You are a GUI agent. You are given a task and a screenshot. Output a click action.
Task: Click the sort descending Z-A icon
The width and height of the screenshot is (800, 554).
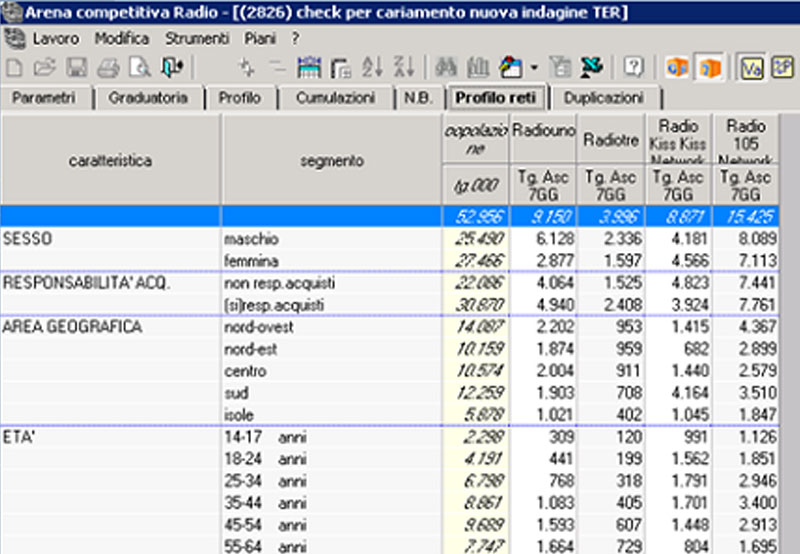click(x=403, y=67)
